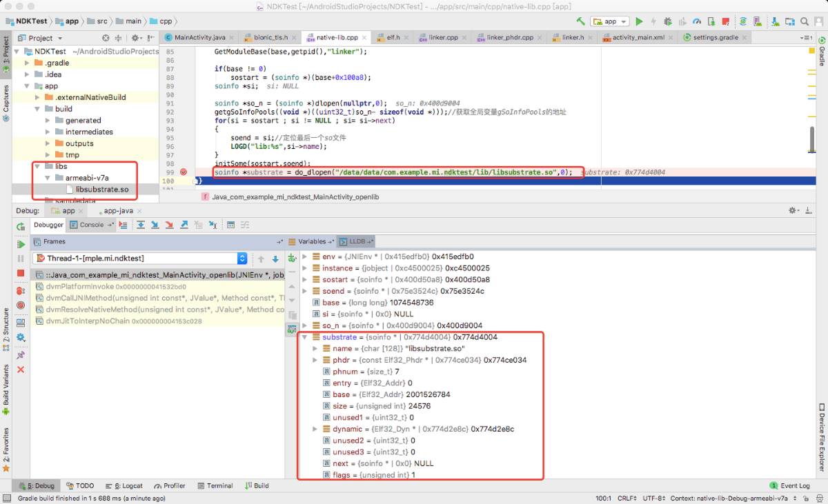Click the Search Everywhere magnifier icon
Viewport: 828px width, 504px height.
805,21
